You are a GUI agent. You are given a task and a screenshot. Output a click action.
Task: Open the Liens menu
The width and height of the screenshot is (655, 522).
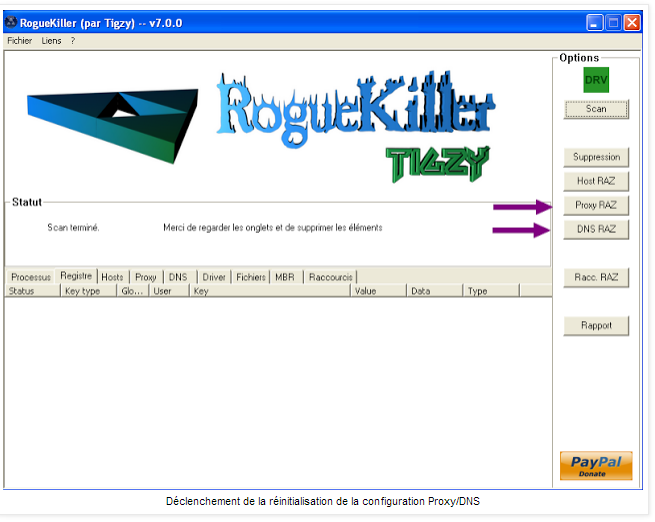pos(51,41)
